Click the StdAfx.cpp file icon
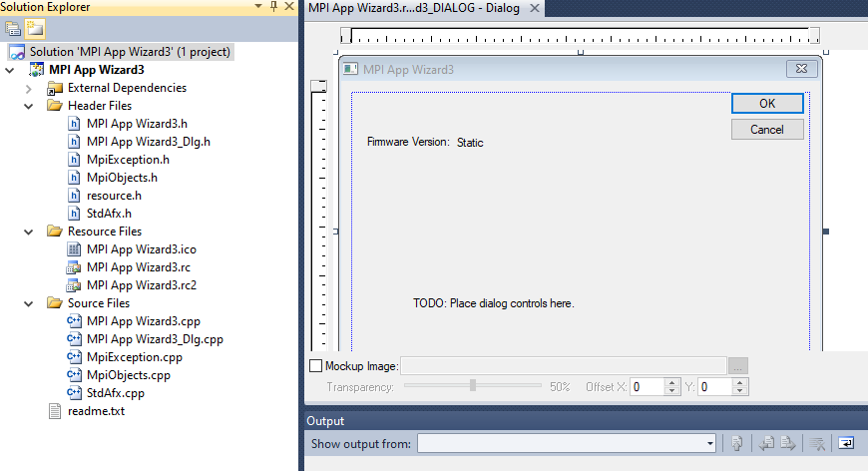This screenshot has width=868, height=471. (74, 393)
